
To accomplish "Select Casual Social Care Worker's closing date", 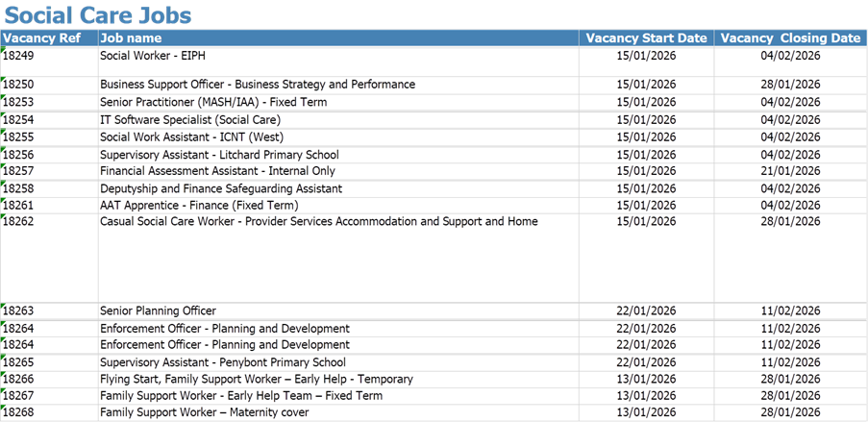I will coord(789,222).
